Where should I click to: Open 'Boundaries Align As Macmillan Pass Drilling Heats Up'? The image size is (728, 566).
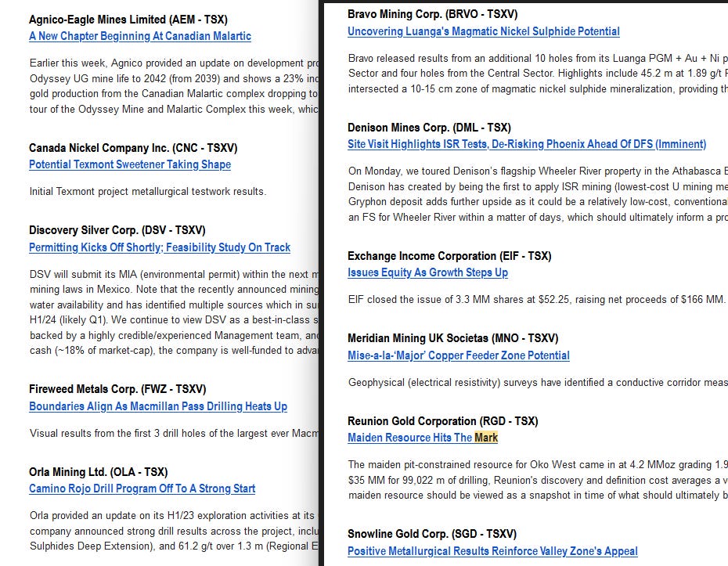(x=158, y=406)
